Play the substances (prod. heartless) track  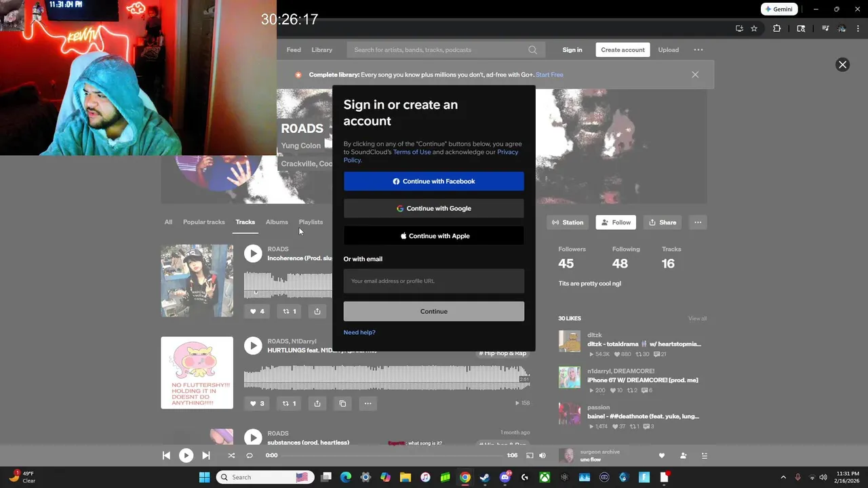pyautogui.click(x=253, y=437)
